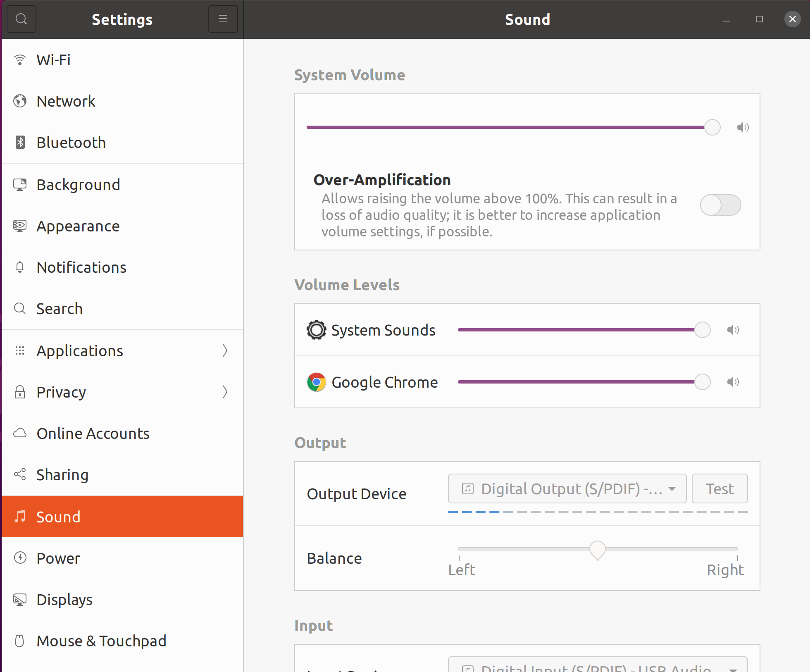
Task: Open the Output Device dropdown
Action: [x=567, y=489]
